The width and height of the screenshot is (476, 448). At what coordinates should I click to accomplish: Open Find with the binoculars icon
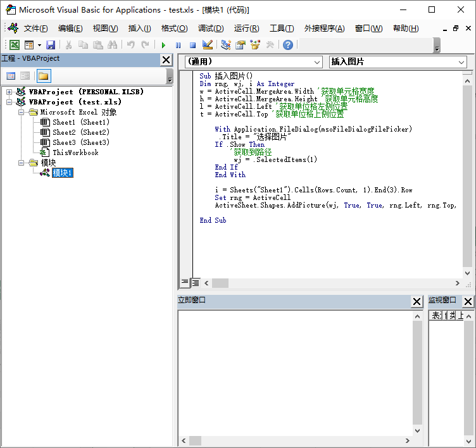tap(112, 45)
